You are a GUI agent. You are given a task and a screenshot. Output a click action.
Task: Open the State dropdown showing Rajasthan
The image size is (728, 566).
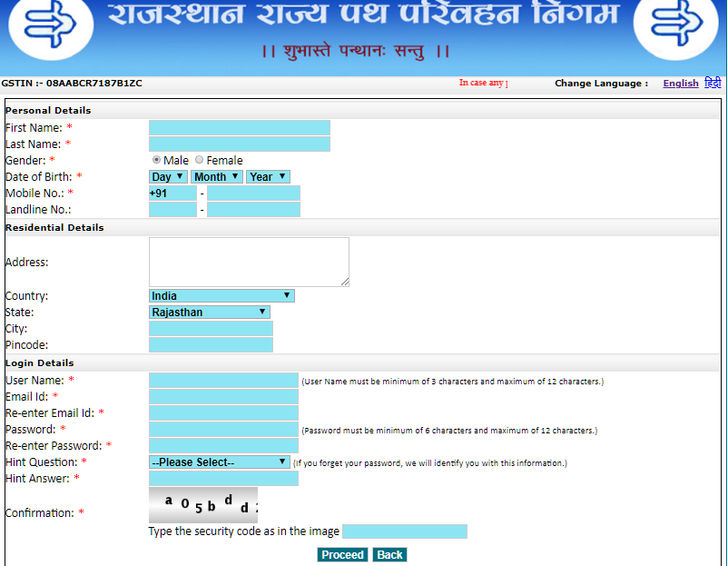(x=210, y=312)
